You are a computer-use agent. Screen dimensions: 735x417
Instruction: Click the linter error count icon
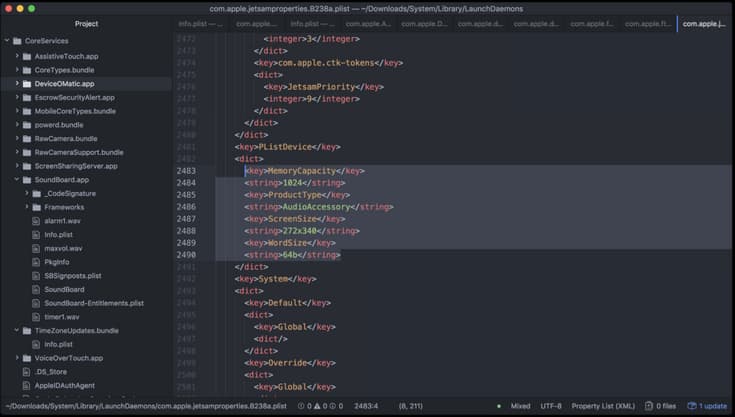point(301,406)
